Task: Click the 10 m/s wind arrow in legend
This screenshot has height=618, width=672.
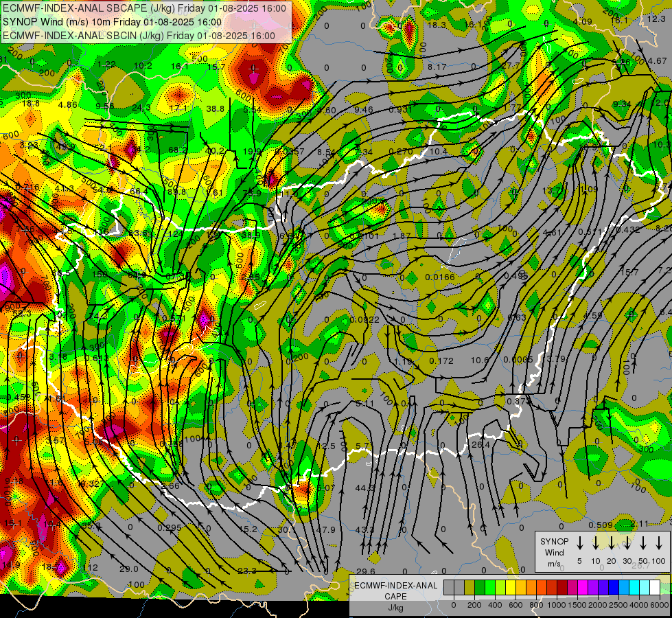Action: tap(596, 542)
